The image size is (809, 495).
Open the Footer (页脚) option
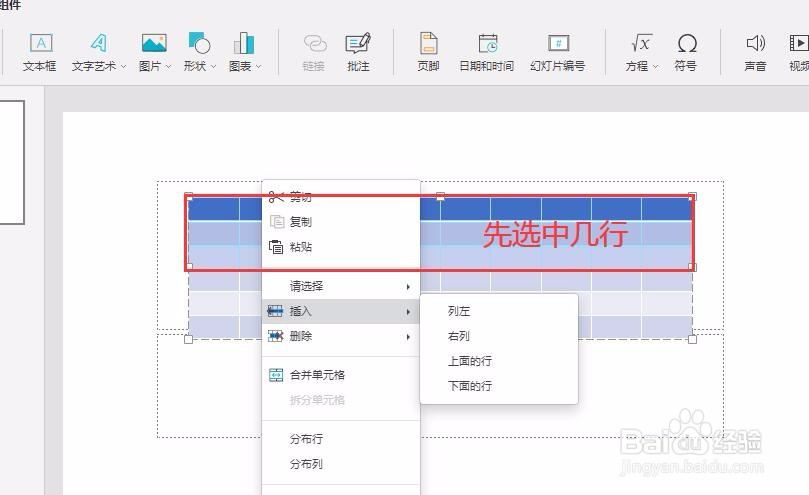pyautogui.click(x=428, y=52)
